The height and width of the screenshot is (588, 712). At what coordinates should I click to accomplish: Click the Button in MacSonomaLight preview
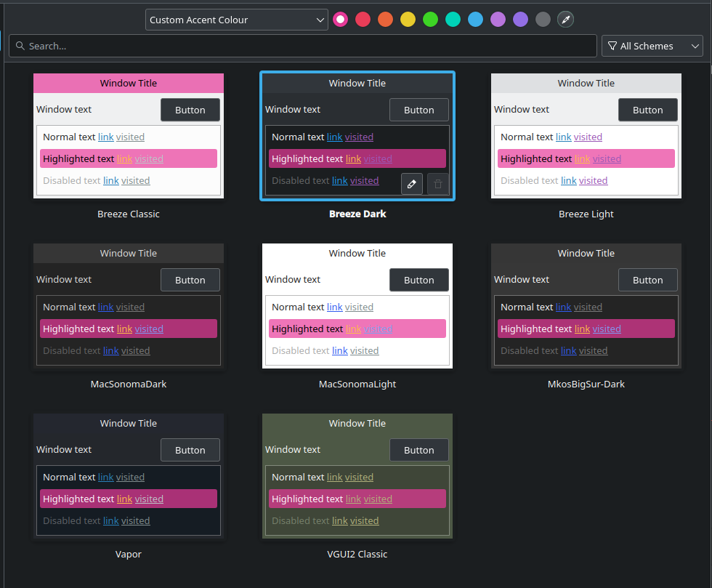419,280
